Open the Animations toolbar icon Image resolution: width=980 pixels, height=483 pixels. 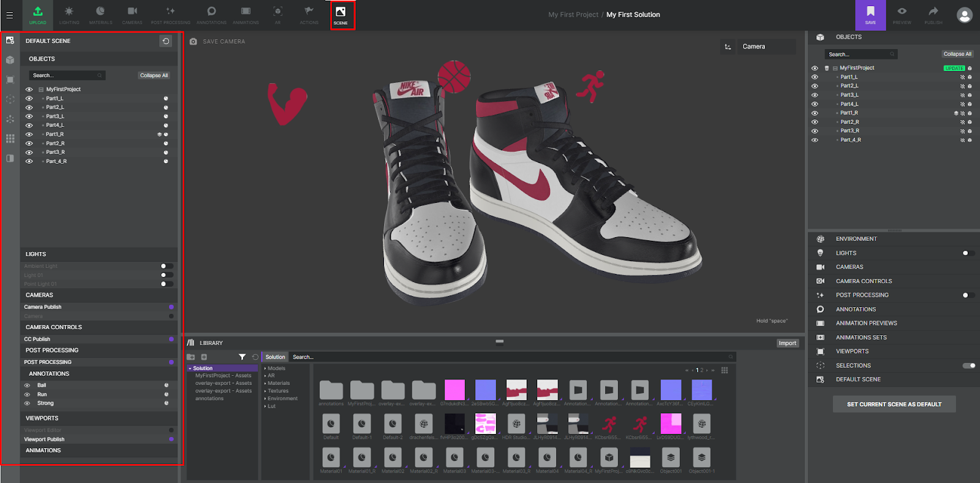pyautogui.click(x=246, y=15)
